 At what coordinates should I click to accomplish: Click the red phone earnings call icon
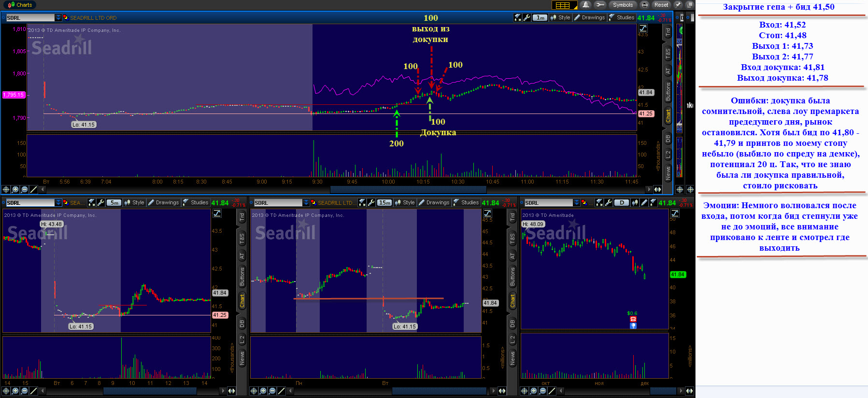tap(633, 319)
